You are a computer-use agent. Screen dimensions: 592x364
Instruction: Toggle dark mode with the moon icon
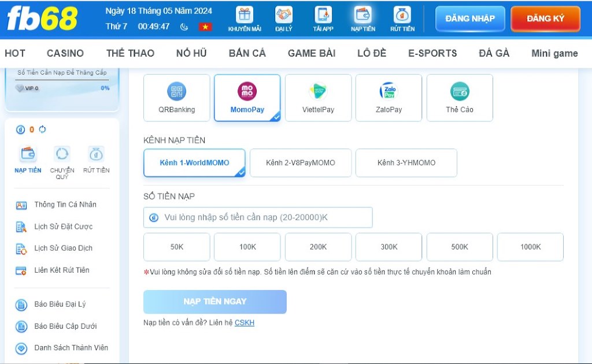point(184,27)
